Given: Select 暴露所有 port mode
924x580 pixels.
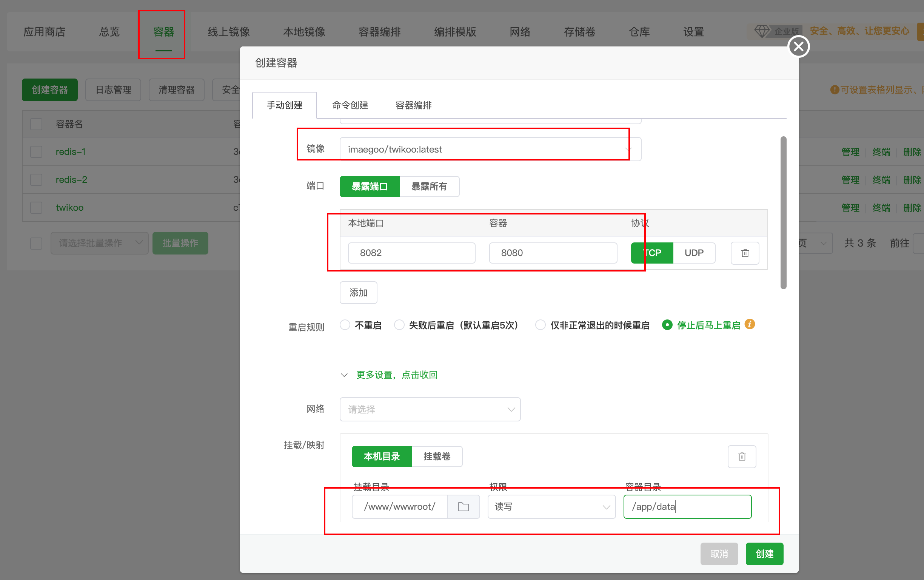Looking at the screenshot, I should [x=429, y=187].
